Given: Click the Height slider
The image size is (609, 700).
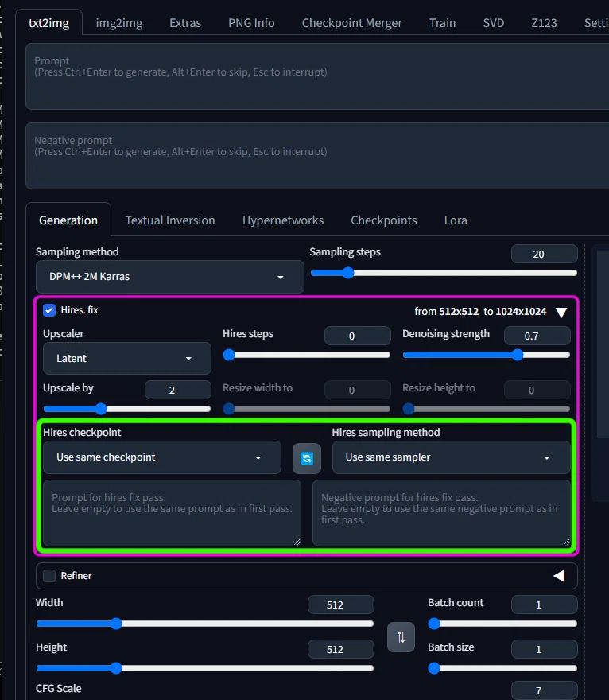Looking at the screenshot, I should coord(205,668).
